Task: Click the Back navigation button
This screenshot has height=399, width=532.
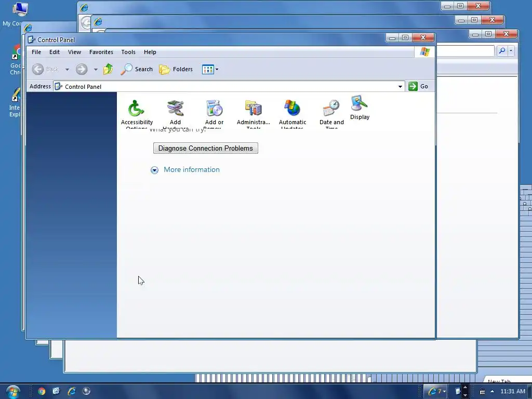Action: pyautogui.click(x=46, y=69)
